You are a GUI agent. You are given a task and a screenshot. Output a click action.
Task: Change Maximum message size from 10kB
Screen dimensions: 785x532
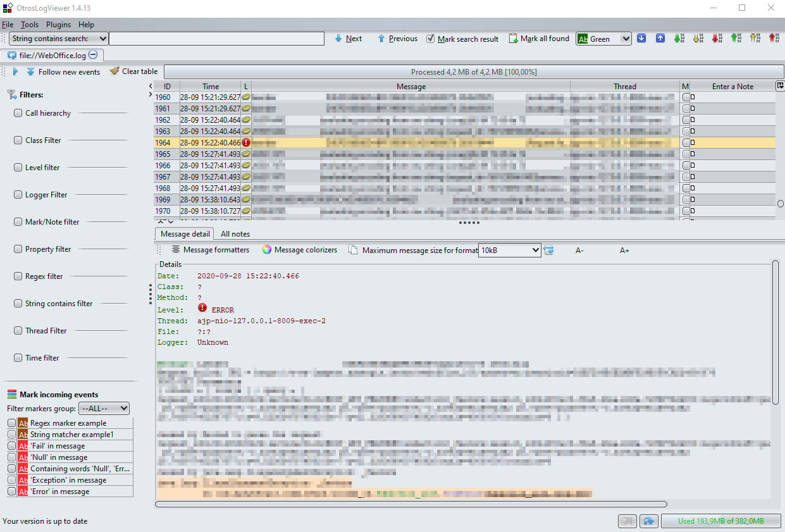536,250
